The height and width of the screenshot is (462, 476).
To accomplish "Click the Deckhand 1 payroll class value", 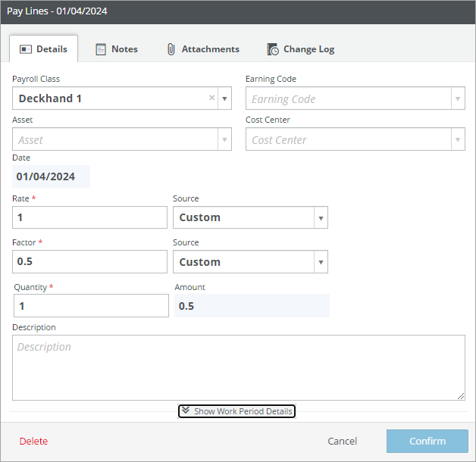I will 50,98.
